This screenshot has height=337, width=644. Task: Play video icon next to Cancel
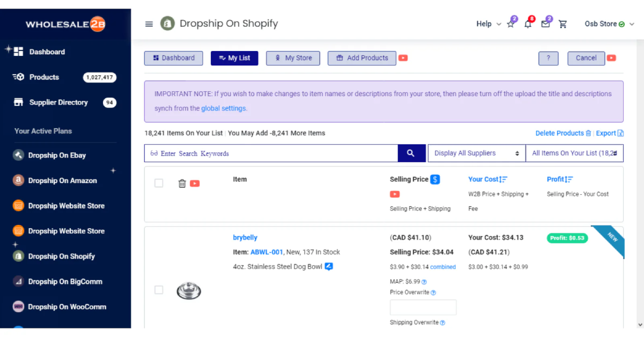(x=611, y=58)
